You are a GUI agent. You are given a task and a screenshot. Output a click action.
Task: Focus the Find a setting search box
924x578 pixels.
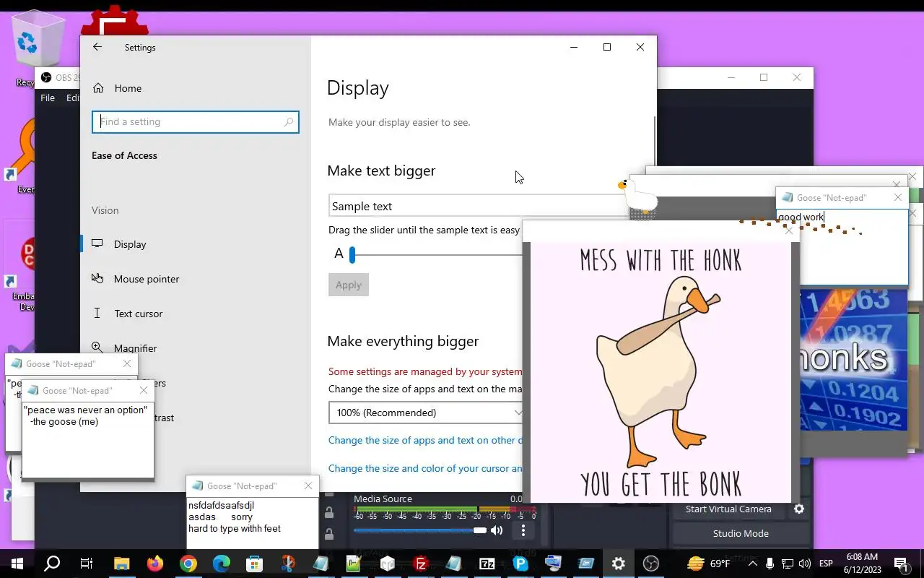(195, 122)
